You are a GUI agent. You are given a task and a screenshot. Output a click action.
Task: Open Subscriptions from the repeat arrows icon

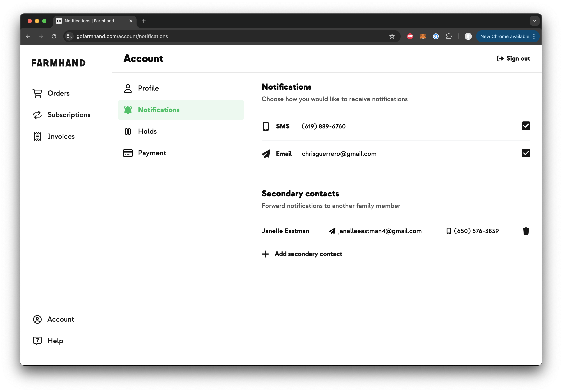pos(37,115)
